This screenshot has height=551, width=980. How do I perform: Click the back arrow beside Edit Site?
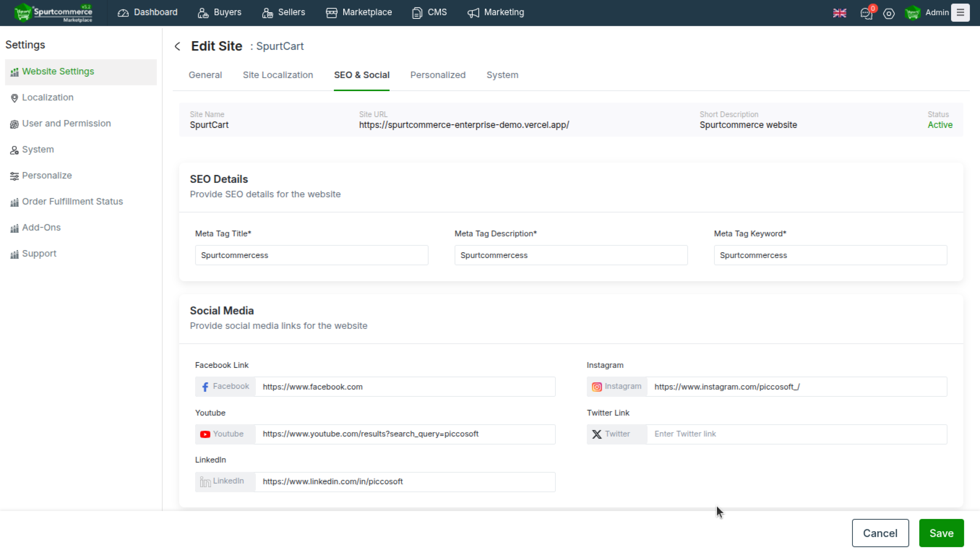coord(177,46)
